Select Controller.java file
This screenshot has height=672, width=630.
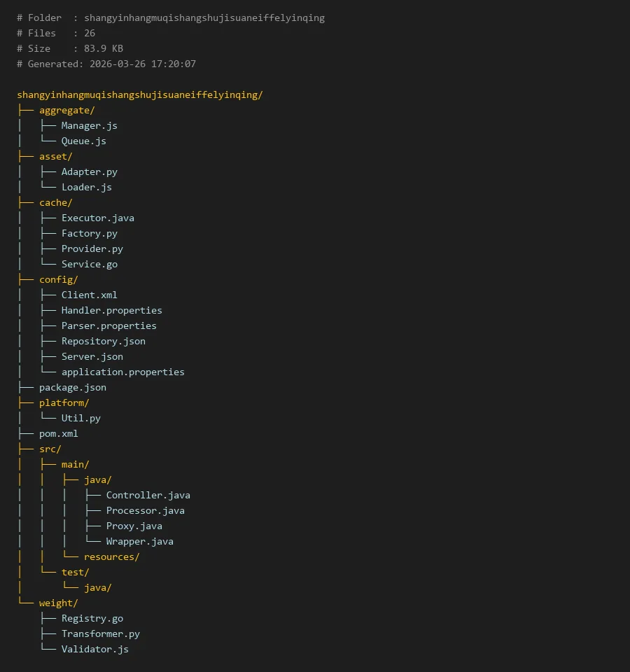[148, 495]
